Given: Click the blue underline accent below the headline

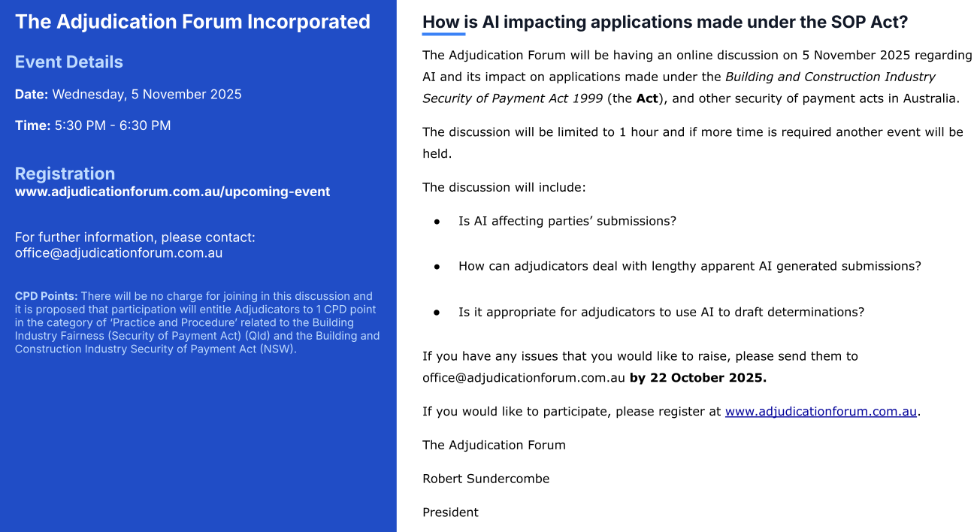Looking at the screenshot, I should [443, 34].
